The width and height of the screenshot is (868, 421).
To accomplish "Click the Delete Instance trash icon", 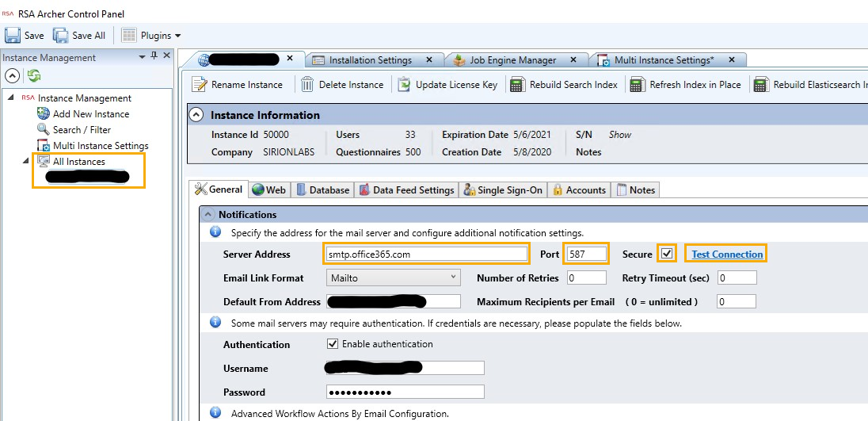I will (307, 85).
